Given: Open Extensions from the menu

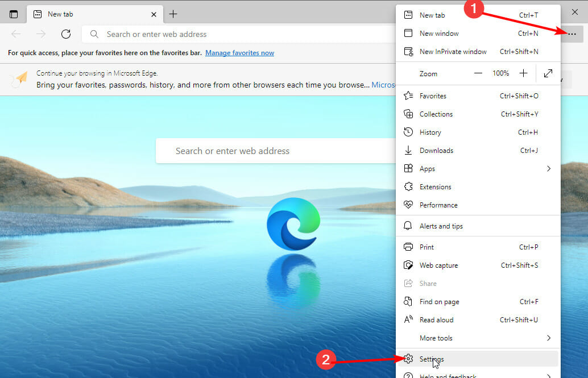Looking at the screenshot, I should coord(478,187).
